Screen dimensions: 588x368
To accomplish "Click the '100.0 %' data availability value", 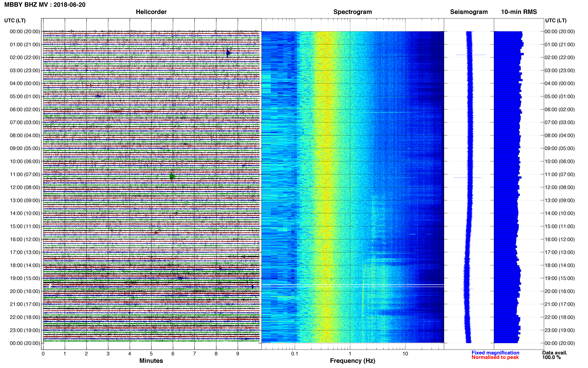I will tap(551, 357).
